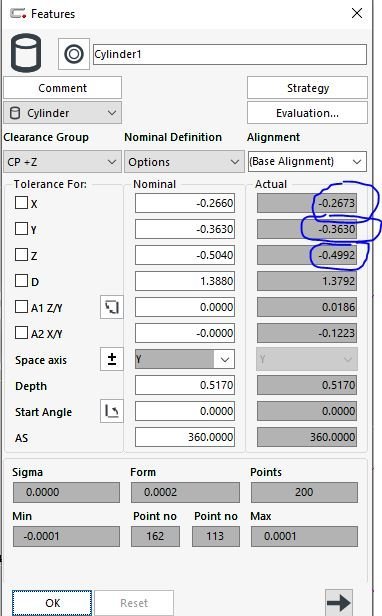Image resolution: width=382 pixels, height=616 pixels.
Task: Click the Form value 0.0002
Action: point(185,492)
